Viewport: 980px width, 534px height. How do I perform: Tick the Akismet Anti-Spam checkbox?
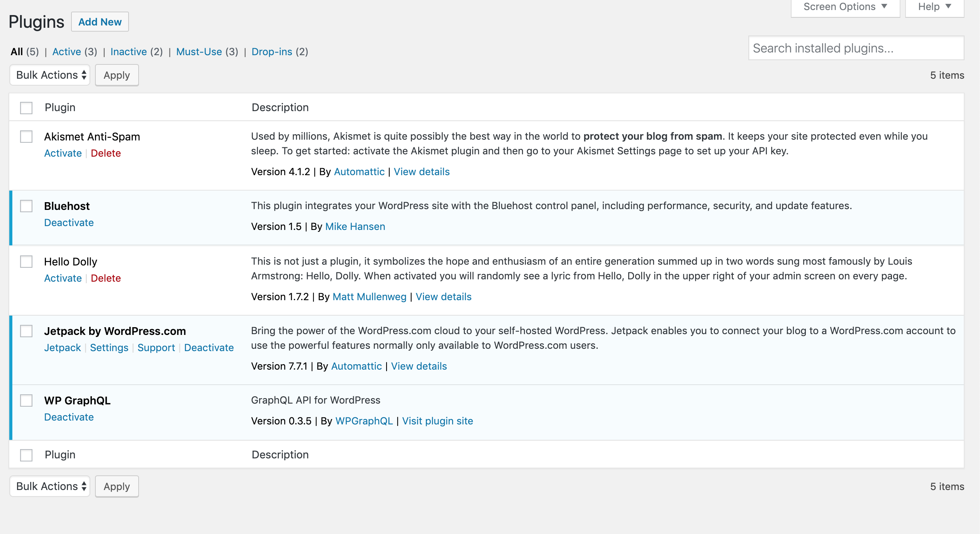click(x=26, y=137)
